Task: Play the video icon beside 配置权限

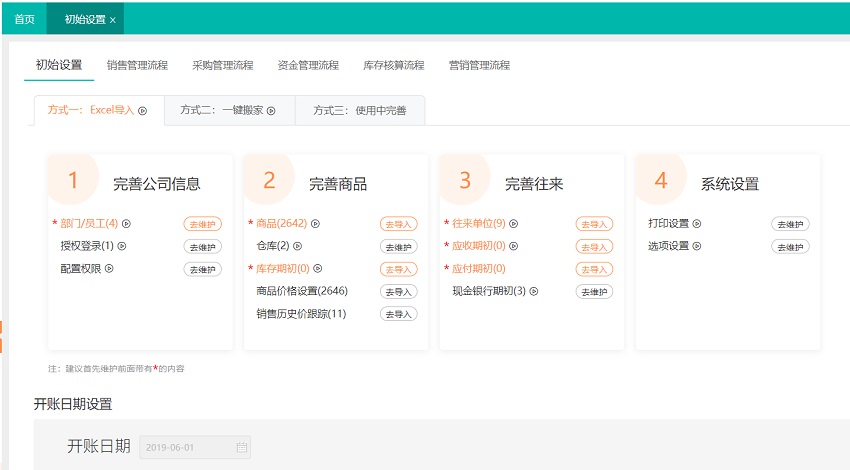Action: point(109,268)
